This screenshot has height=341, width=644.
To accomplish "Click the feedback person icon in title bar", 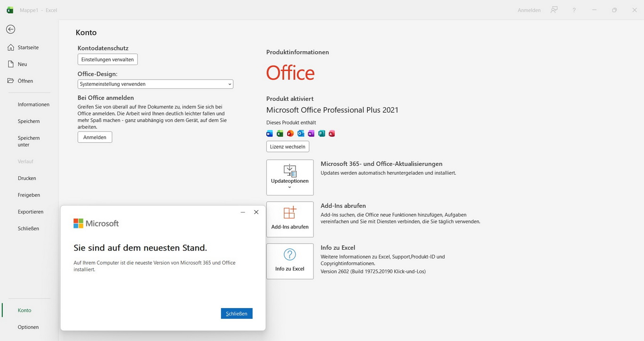I will point(554,10).
